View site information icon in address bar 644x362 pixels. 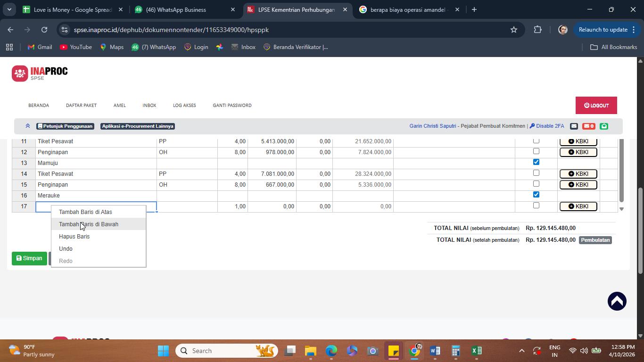(x=65, y=30)
